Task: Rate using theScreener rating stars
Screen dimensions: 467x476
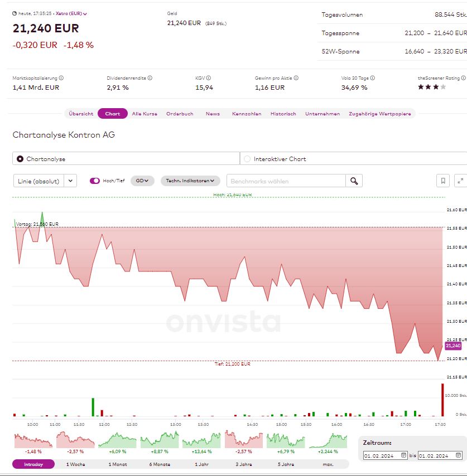Action: [432, 87]
